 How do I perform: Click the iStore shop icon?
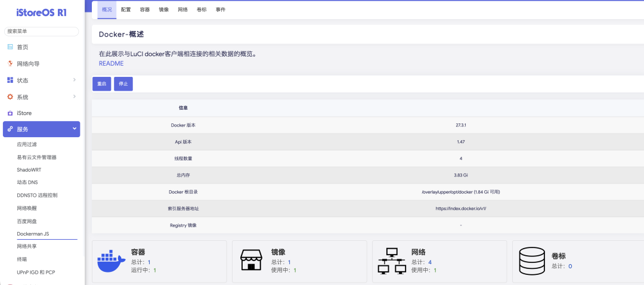[x=10, y=113]
